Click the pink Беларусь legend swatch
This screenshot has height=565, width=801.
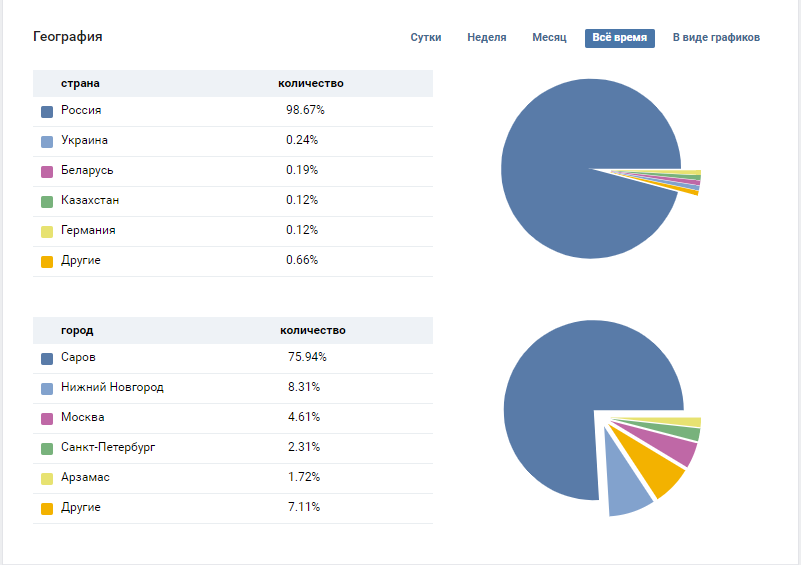(x=47, y=172)
